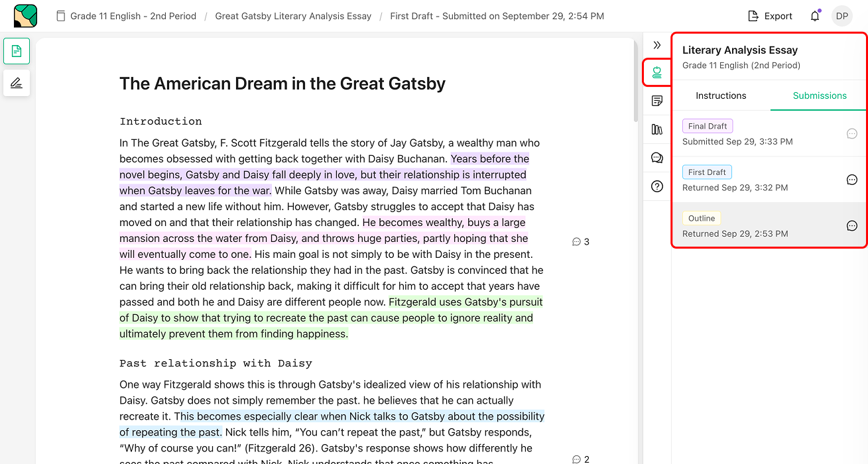The height and width of the screenshot is (464, 868).
Task: Click First Draft submitted September 29 breadcrumb
Action: (x=497, y=16)
